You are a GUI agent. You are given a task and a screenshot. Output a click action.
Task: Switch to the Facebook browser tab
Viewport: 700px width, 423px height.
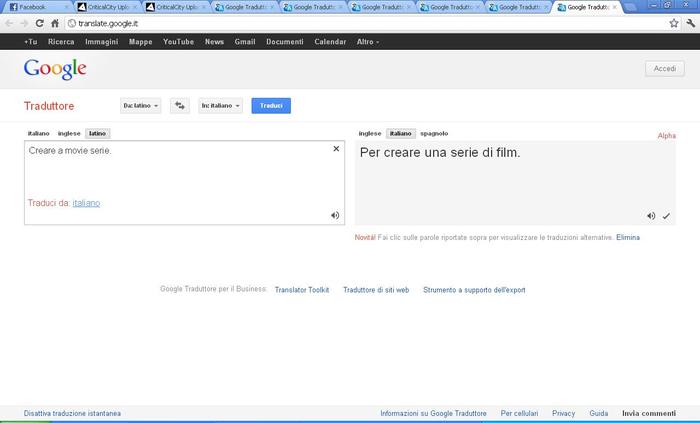pos(37,7)
